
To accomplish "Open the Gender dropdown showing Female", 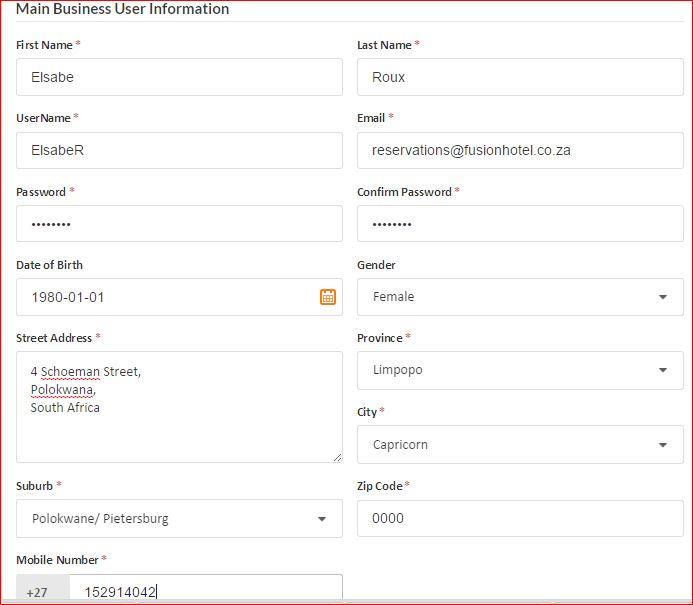I will (519, 297).
